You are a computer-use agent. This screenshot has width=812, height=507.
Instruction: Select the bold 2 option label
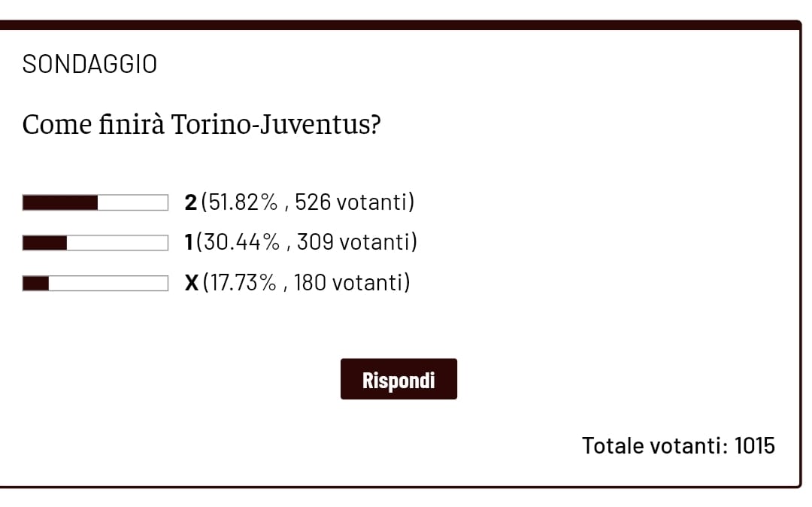[191, 202]
